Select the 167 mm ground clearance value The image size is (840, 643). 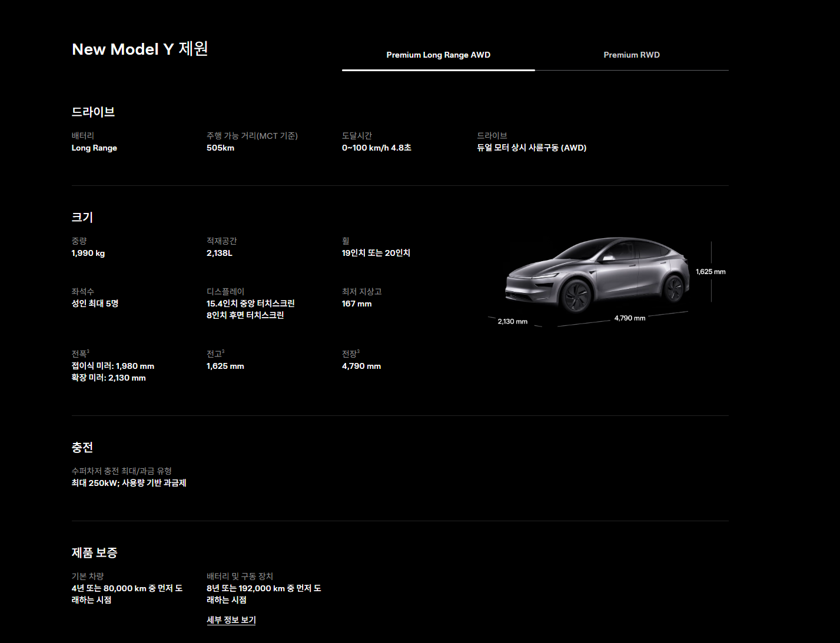(357, 304)
